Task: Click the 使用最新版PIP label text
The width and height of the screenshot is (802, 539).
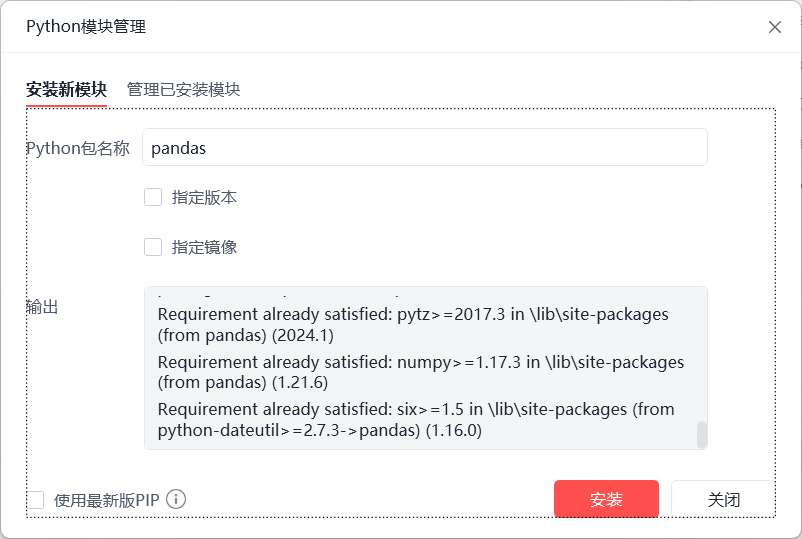Action: tap(107, 500)
